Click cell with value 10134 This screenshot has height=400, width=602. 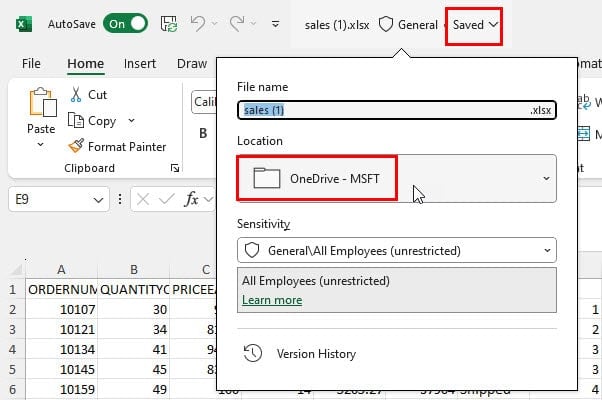pyautogui.click(x=61, y=349)
